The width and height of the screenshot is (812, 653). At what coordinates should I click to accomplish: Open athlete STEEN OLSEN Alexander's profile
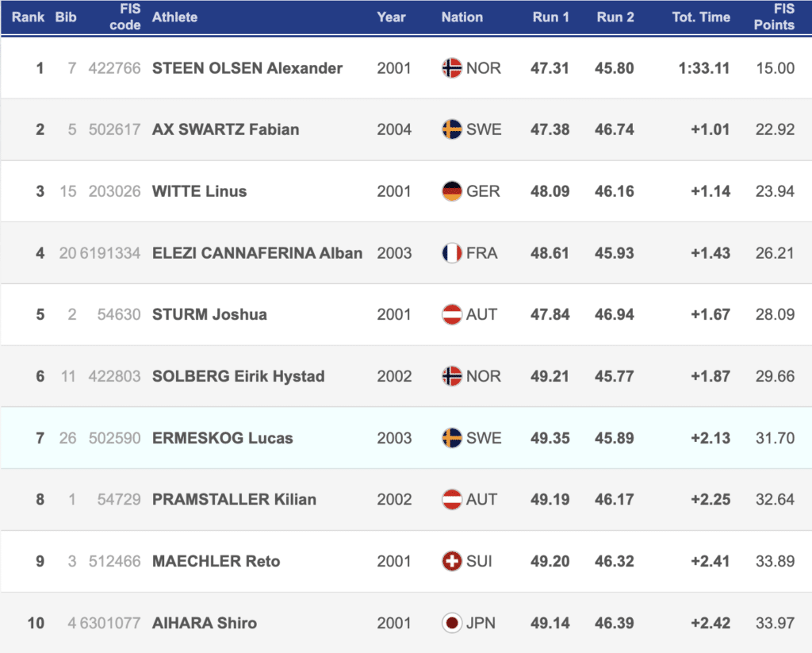pyautogui.click(x=247, y=68)
